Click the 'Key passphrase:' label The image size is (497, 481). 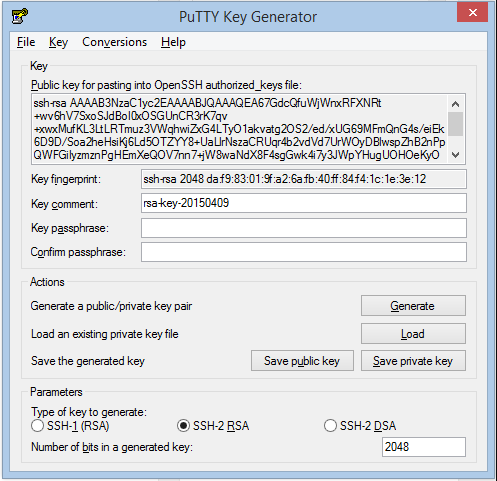click(x=70, y=228)
